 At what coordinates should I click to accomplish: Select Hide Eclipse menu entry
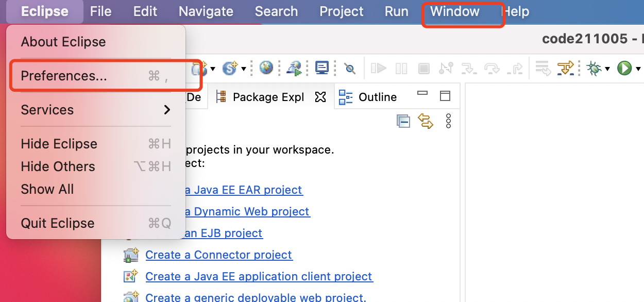pos(96,144)
